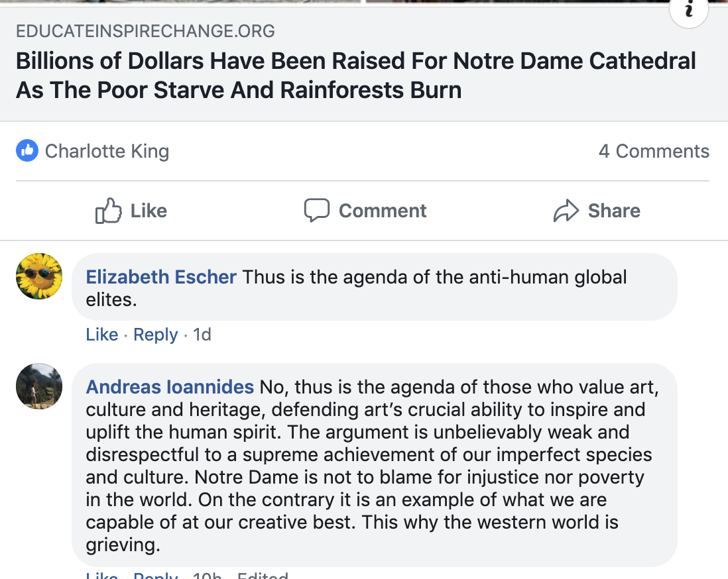Visit Andreas Ioannides' profile via his name

point(170,386)
